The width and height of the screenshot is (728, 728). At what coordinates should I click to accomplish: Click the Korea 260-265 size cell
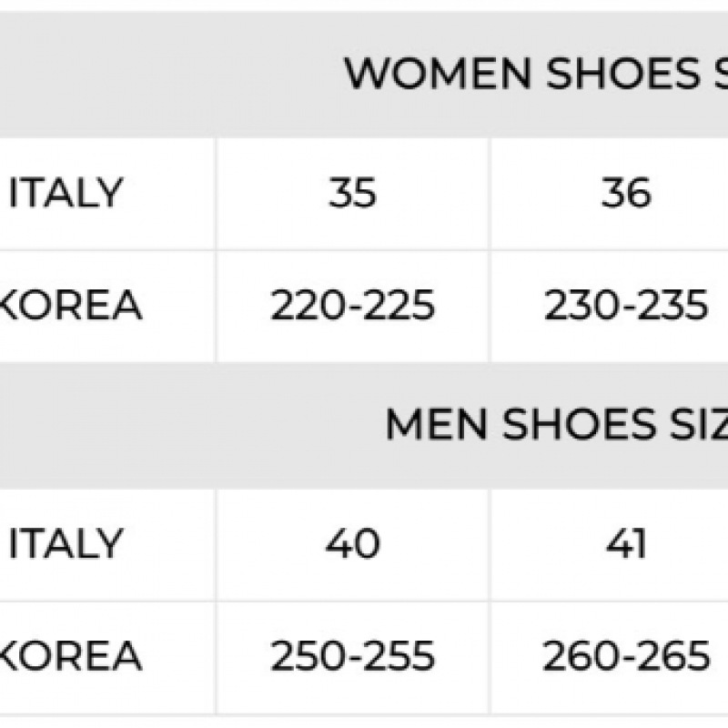610,657
